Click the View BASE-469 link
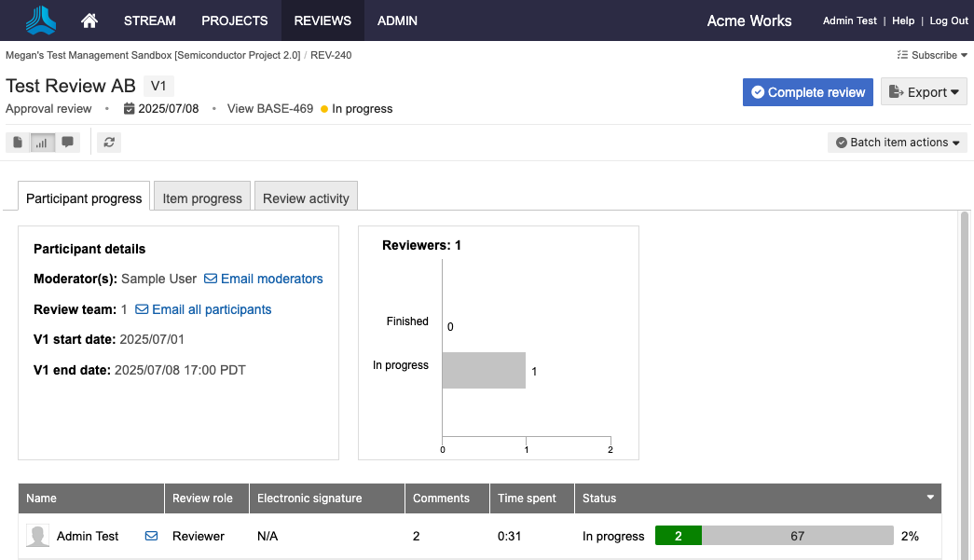 click(269, 109)
